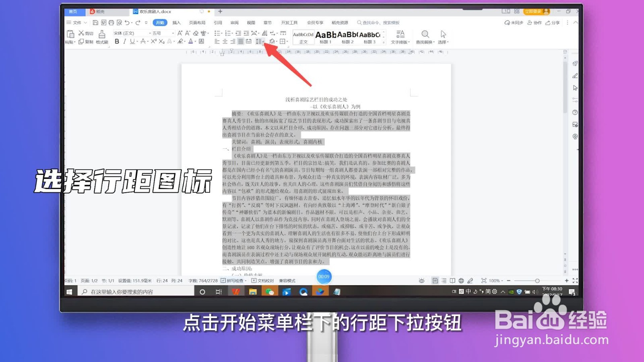Toggle the center alignment option
This screenshot has width=644, height=362.
tap(225, 41)
